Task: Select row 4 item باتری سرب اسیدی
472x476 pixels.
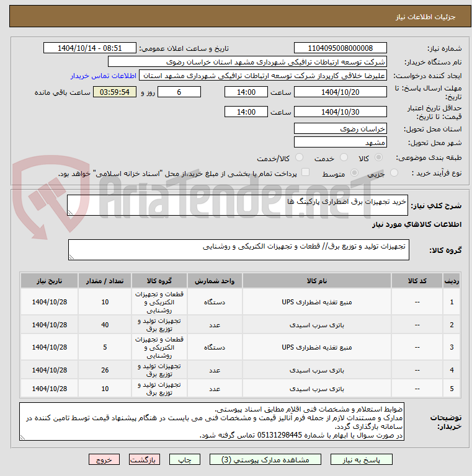Action: point(317,370)
